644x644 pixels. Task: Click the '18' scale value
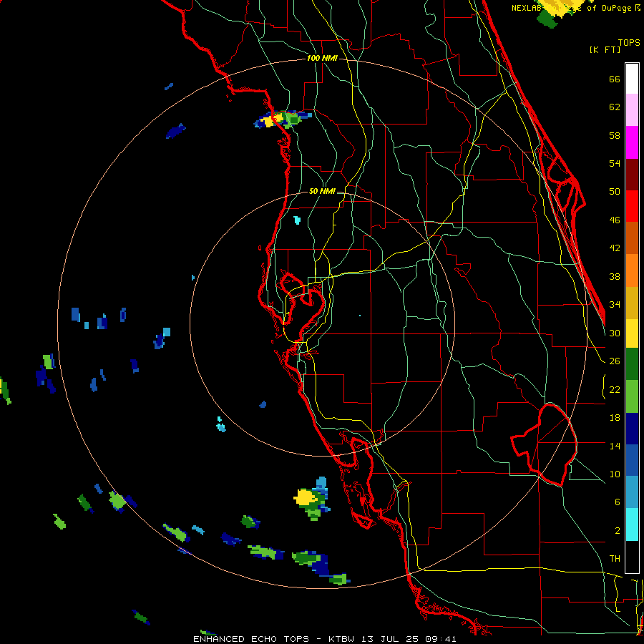615,418
